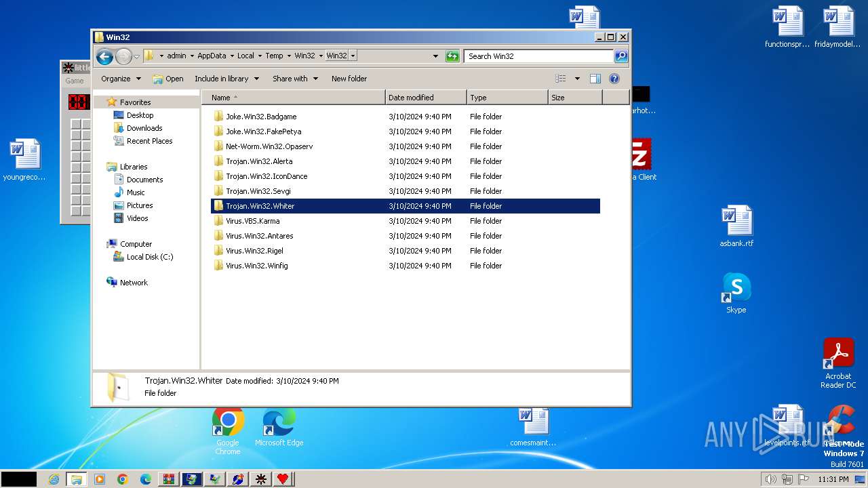Sort by the Type column header
Viewport: 868px width, 488px height.
(507, 98)
